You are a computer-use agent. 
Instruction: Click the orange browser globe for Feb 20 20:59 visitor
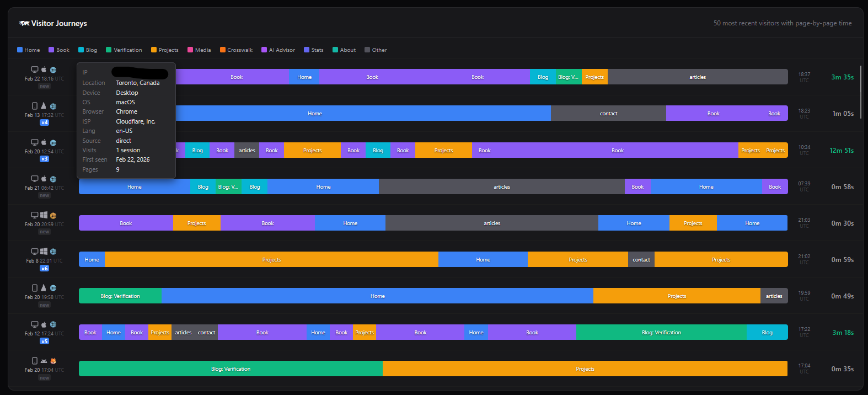pyautogui.click(x=53, y=216)
